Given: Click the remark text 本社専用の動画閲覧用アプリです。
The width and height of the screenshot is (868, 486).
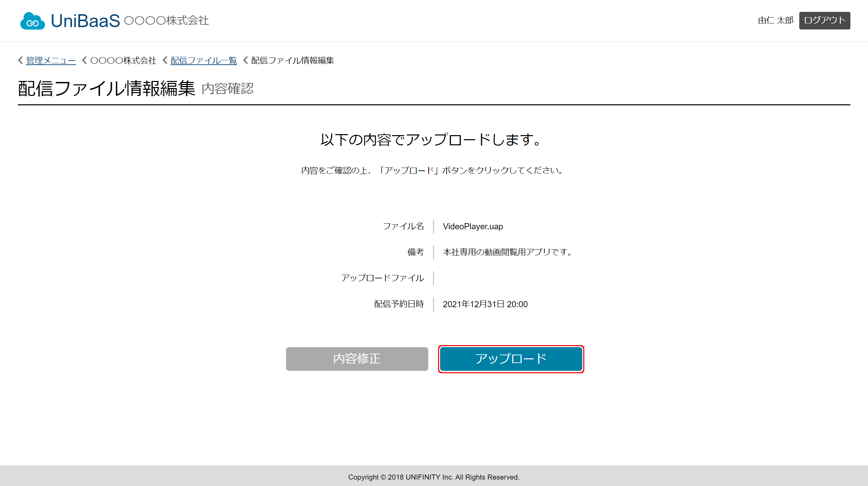Looking at the screenshot, I should (x=507, y=252).
